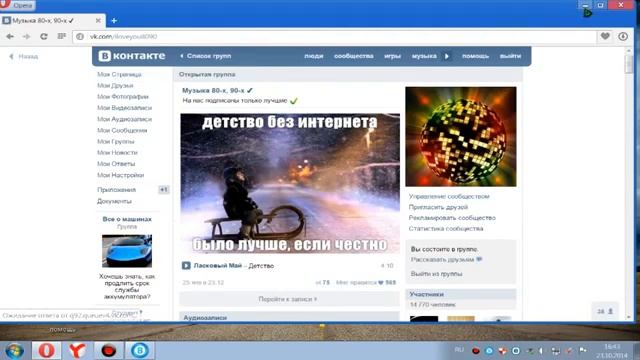
Task: Click the +1 counter beside Приложения
Action: click(164, 190)
